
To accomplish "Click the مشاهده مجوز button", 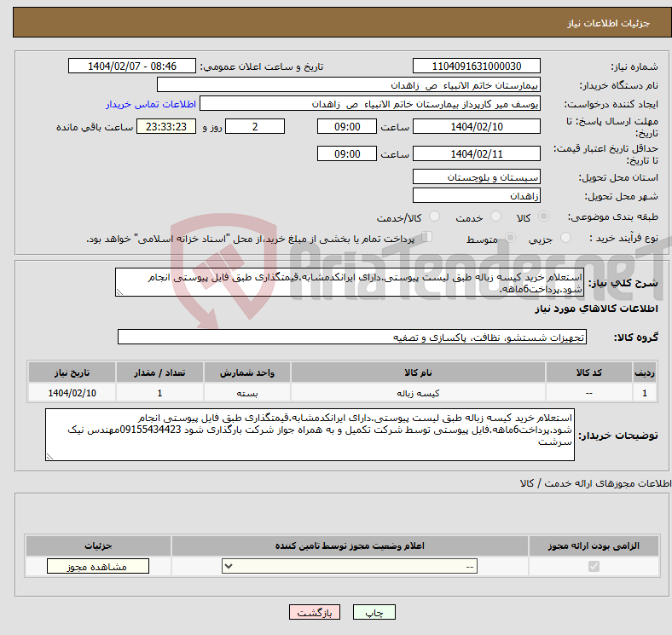I will point(98,567).
